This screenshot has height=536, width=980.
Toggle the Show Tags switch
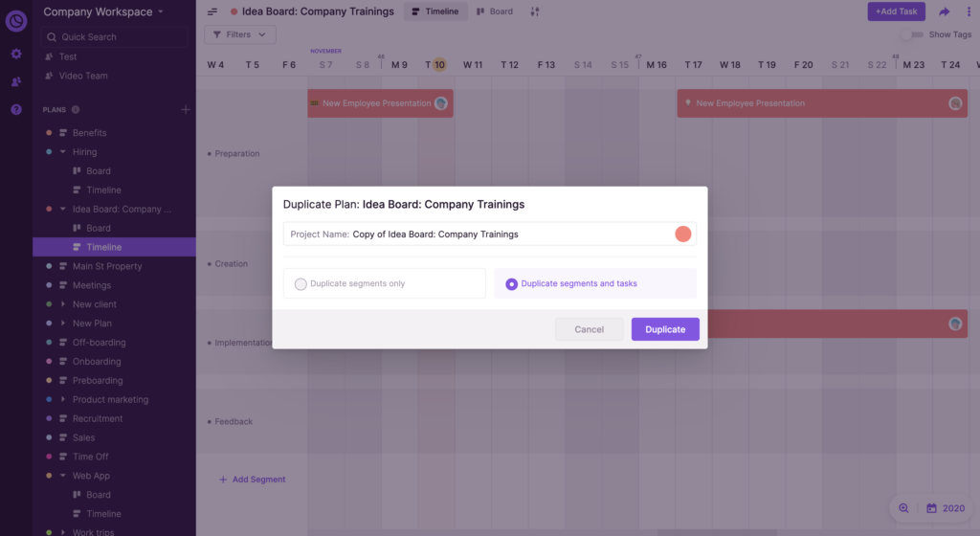click(x=913, y=34)
